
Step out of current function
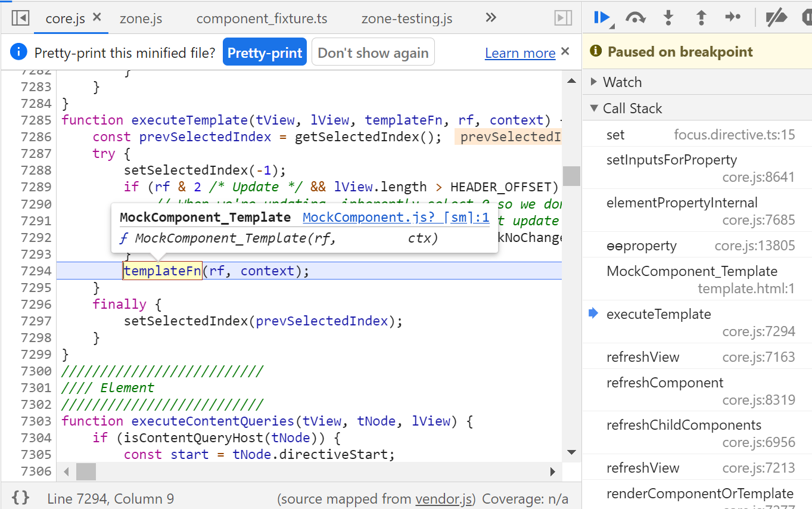click(701, 18)
